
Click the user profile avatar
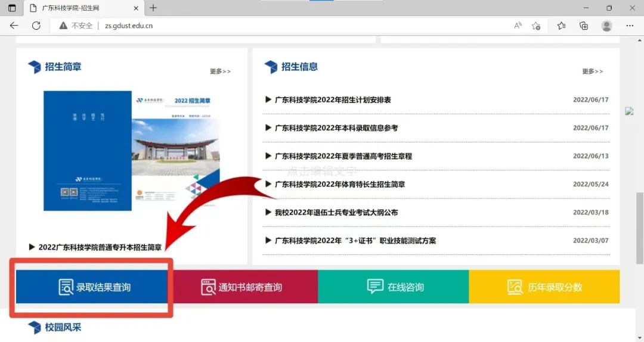(606, 26)
